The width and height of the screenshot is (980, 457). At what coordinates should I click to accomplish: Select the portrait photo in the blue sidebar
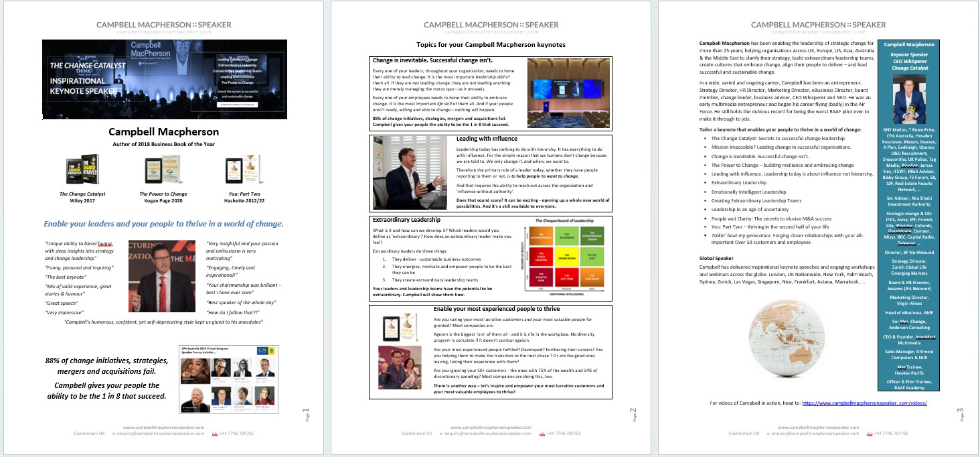[908, 99]
